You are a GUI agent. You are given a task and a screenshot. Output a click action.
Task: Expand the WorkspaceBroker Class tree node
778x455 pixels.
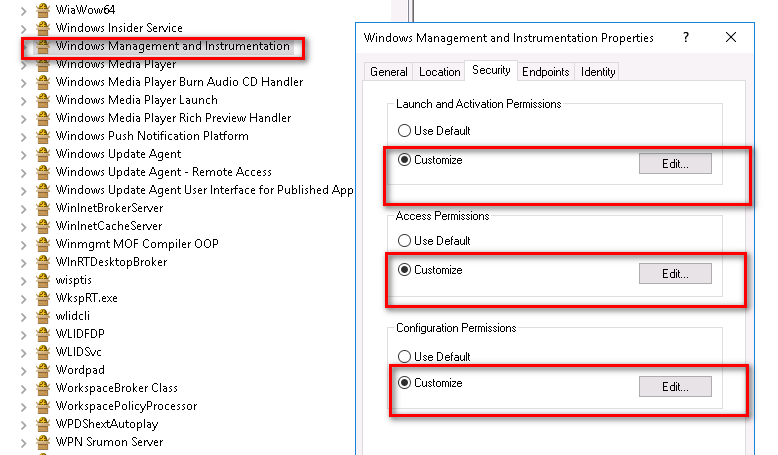point(23,389)
